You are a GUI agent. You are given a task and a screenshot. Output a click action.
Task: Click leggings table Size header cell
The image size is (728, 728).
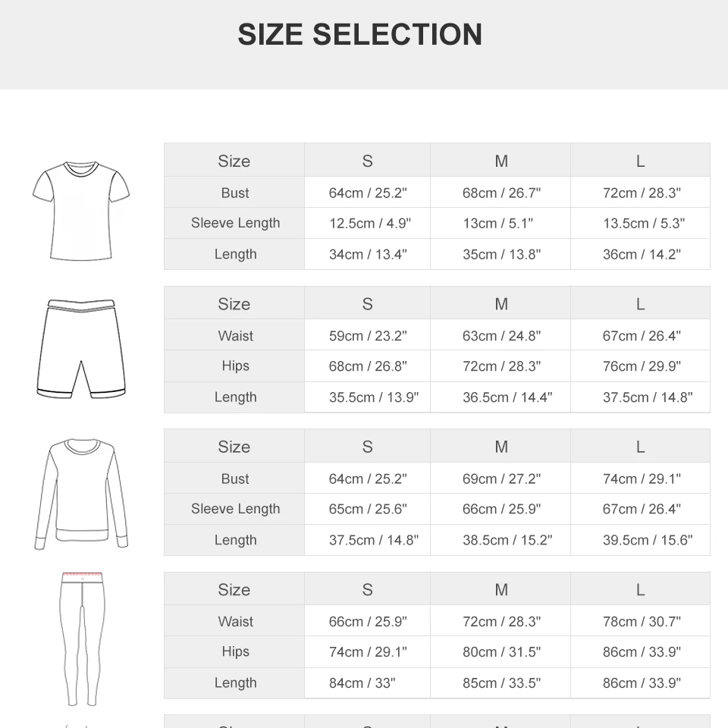tap(234, 589)
